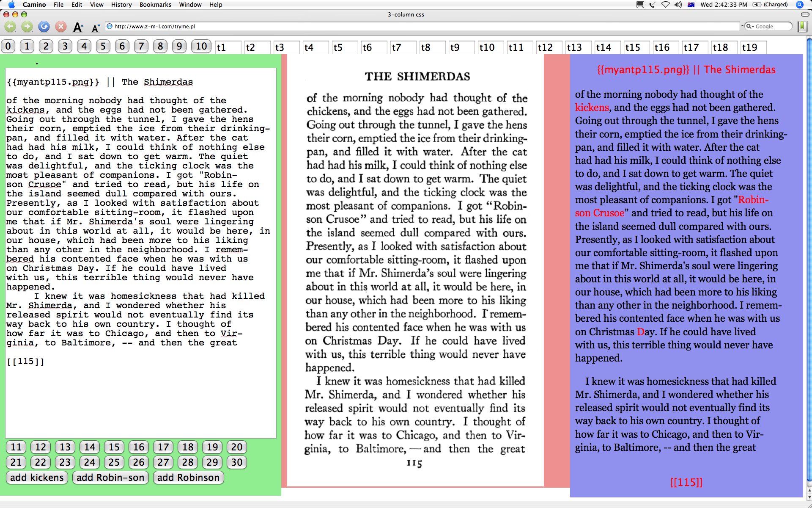Open the Edit menu
The height and width of the screenshot is (508, 812).
(x=77, y=5)
